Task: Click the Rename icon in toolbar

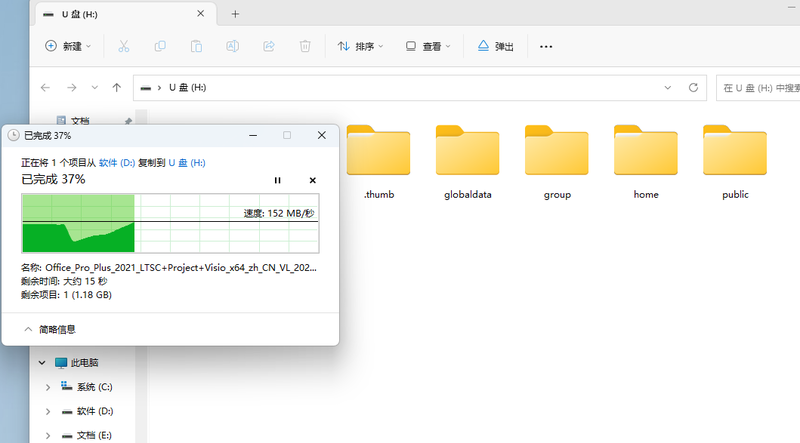Action: [x=232, y=46]
